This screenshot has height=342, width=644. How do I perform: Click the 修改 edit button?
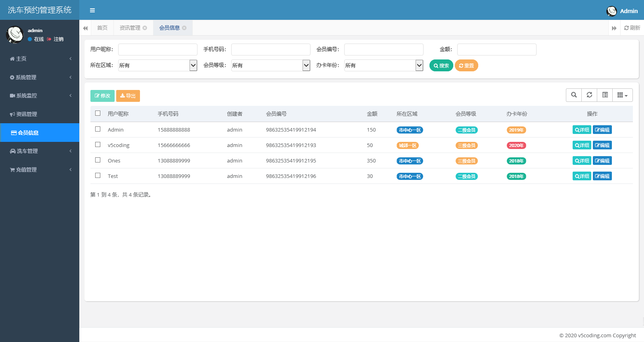[102, 96]
